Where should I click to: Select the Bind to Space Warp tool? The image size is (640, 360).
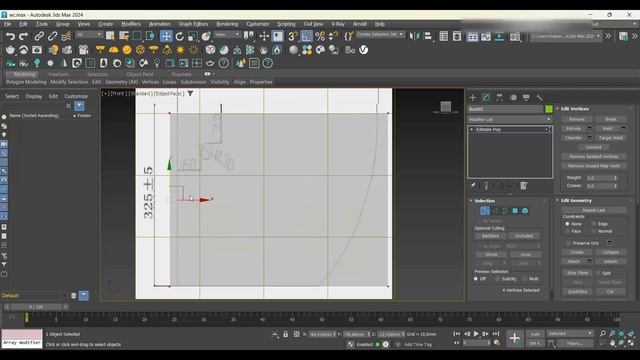point(66,36)
